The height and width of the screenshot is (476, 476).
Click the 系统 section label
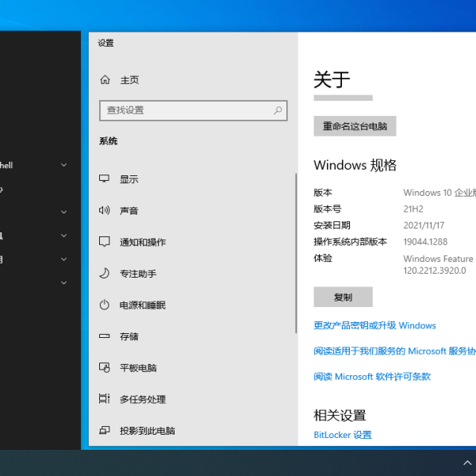[x=108, y=141]
